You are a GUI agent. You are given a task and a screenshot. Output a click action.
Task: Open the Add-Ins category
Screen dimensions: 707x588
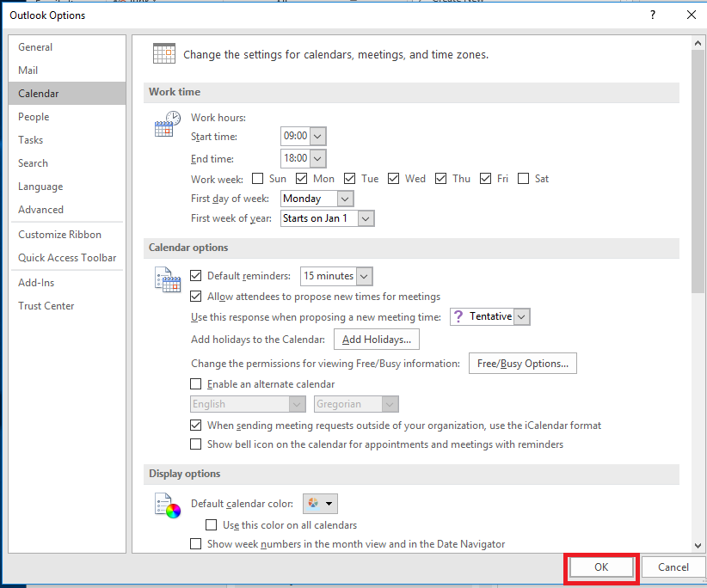point(67,283)
